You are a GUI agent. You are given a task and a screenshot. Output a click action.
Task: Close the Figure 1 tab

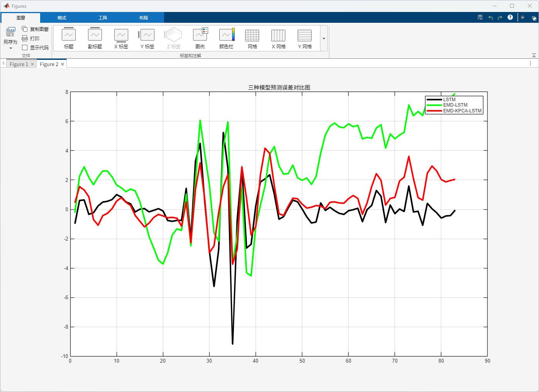(32, 64)
